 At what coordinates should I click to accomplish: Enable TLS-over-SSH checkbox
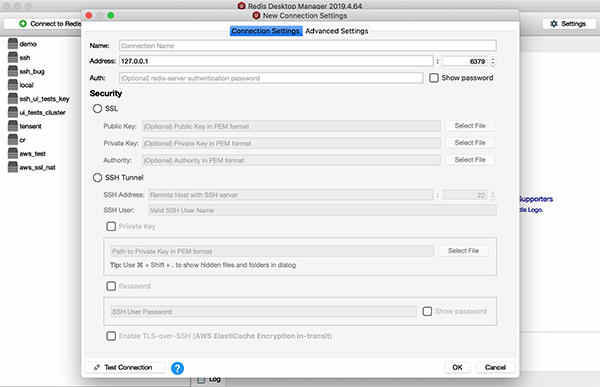click(x=111, y=336)
